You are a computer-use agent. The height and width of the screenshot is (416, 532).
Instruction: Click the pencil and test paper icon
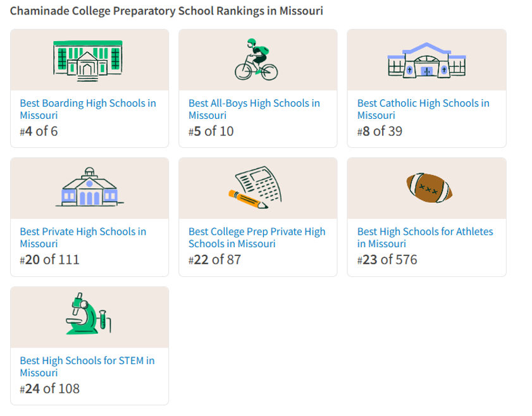pyautogui.click(x=256, y=188)
